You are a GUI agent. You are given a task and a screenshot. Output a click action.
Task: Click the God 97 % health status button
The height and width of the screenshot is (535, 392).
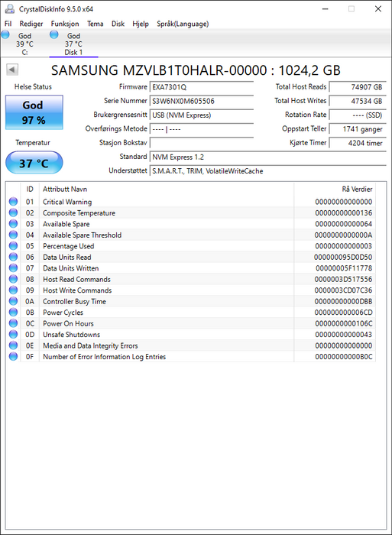click(34, 112)
